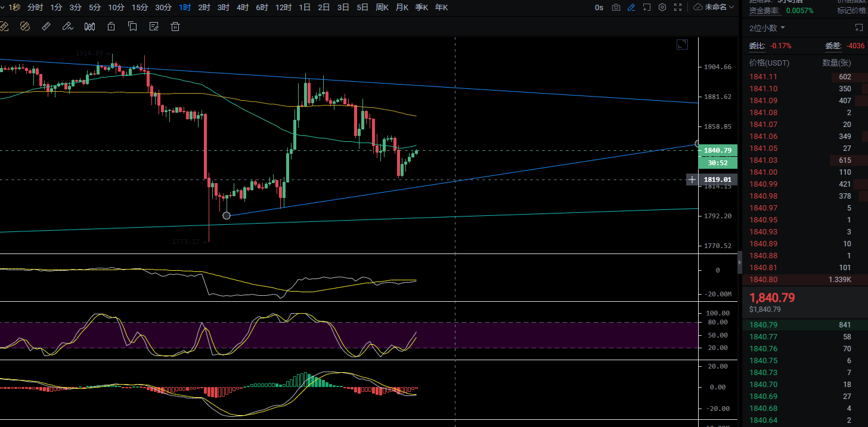868x427 pixels.
Task: Click the copy drawings icon in toolbar
Action: (x=132, y=26)
